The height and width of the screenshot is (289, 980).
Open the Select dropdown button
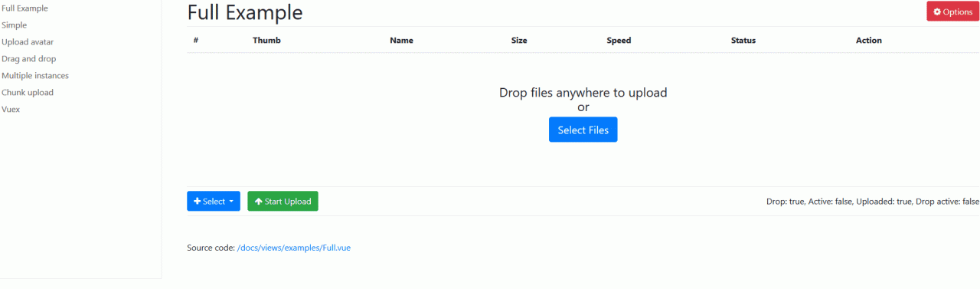(x=214, y=201)
